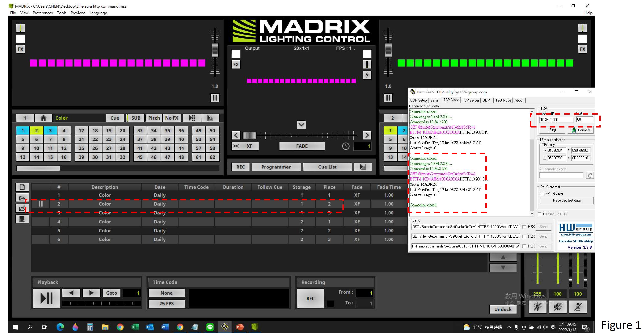
Task: Check the Redirect to UDP checkbox
Action: click(x=539, y=214)
